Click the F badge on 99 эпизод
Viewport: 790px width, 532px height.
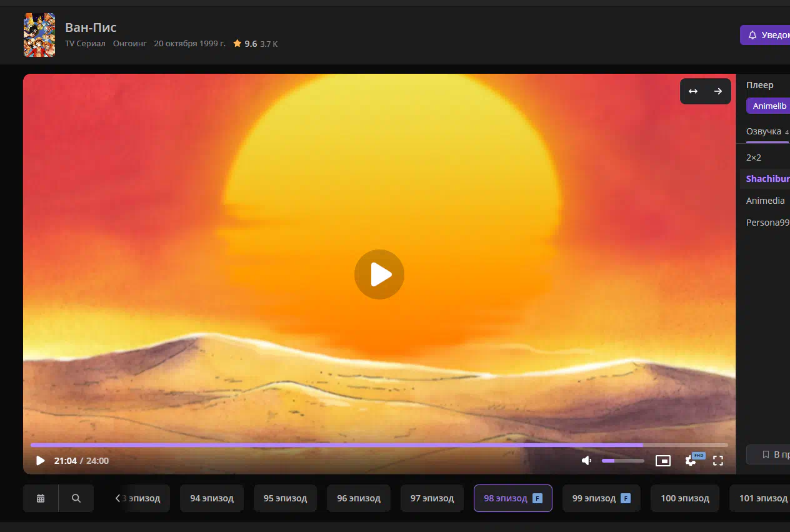626,498
